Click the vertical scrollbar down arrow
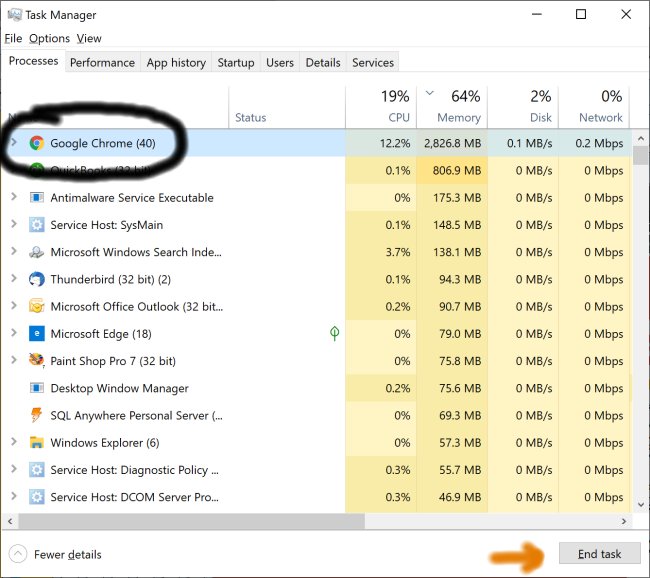 click(x=641, y=505)
